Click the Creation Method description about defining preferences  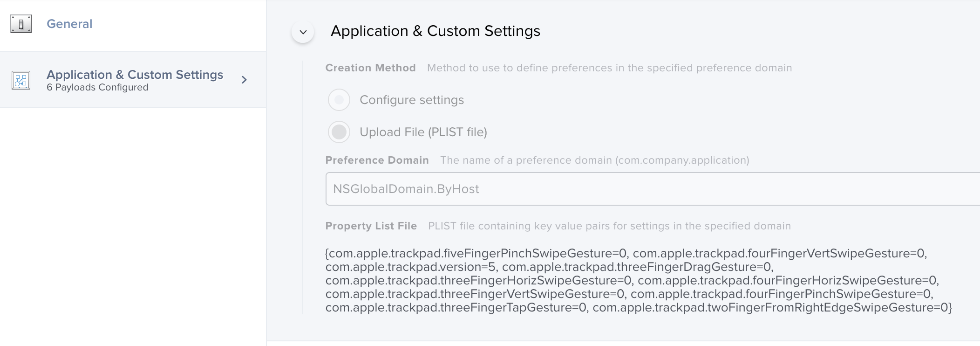point(609,68)
